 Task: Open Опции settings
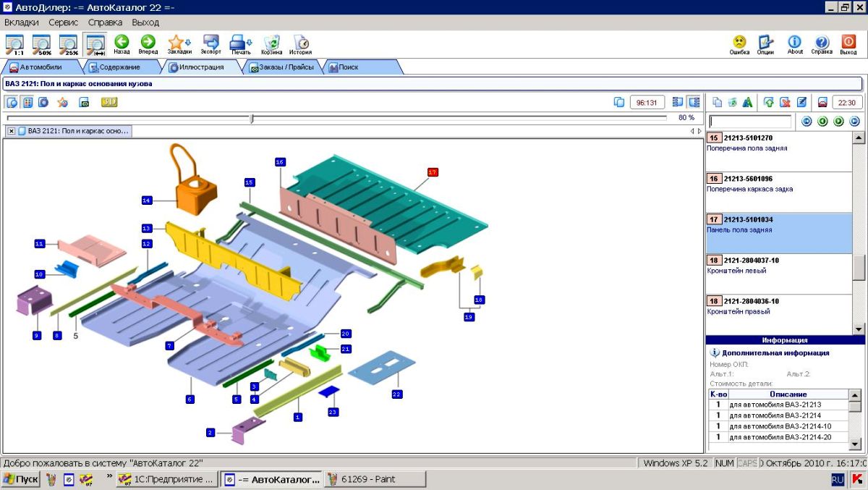point(765,45)
